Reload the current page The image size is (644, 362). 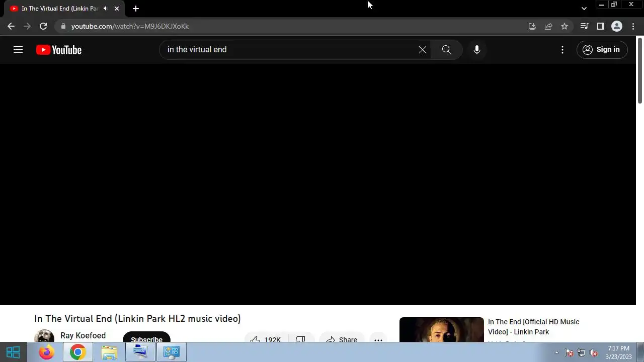(43, 26)
